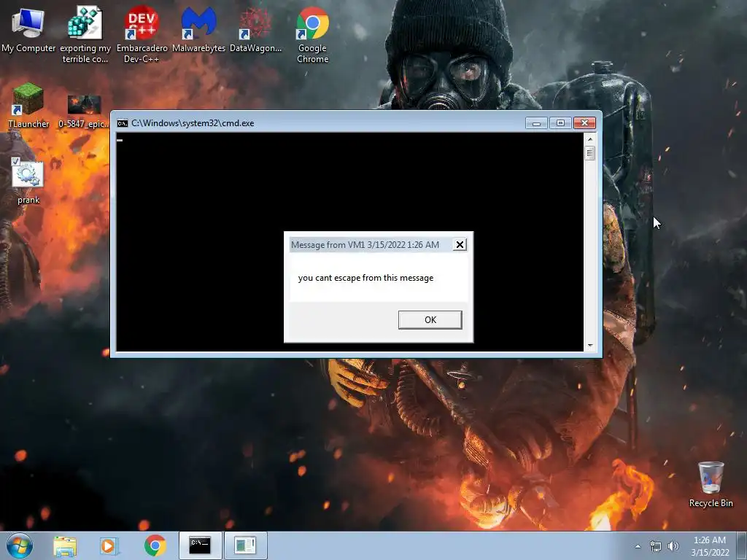The width and height of the screenshot is (747, 560).
Task: Click the cmd.exe scrollbar thumb
Action: (x=590, y=153)
